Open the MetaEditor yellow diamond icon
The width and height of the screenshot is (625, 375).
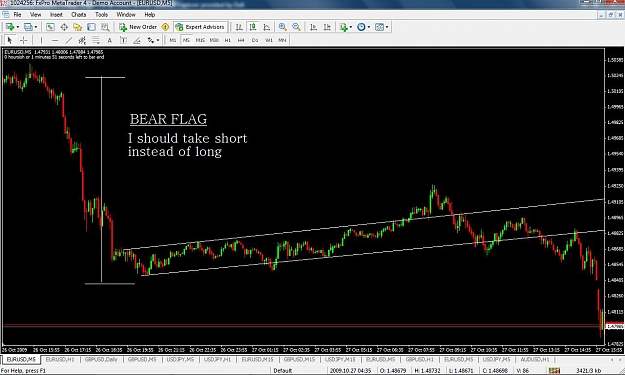pos(165,27)
